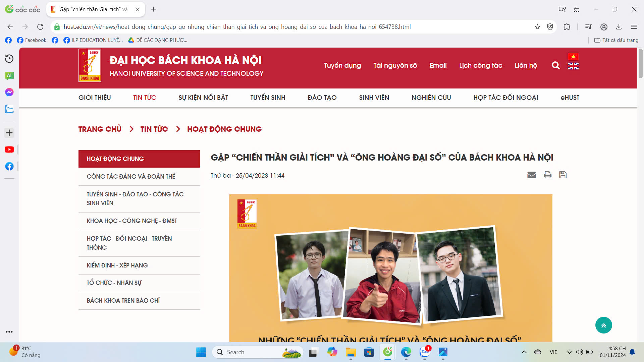Select the Vietnamese flag language option
This screenshot has height=362, width=644.
[x=573, y=57]
